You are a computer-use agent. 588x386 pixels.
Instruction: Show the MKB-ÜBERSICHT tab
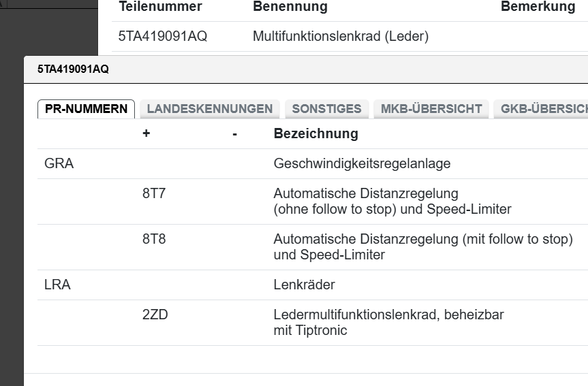point(431,109)
